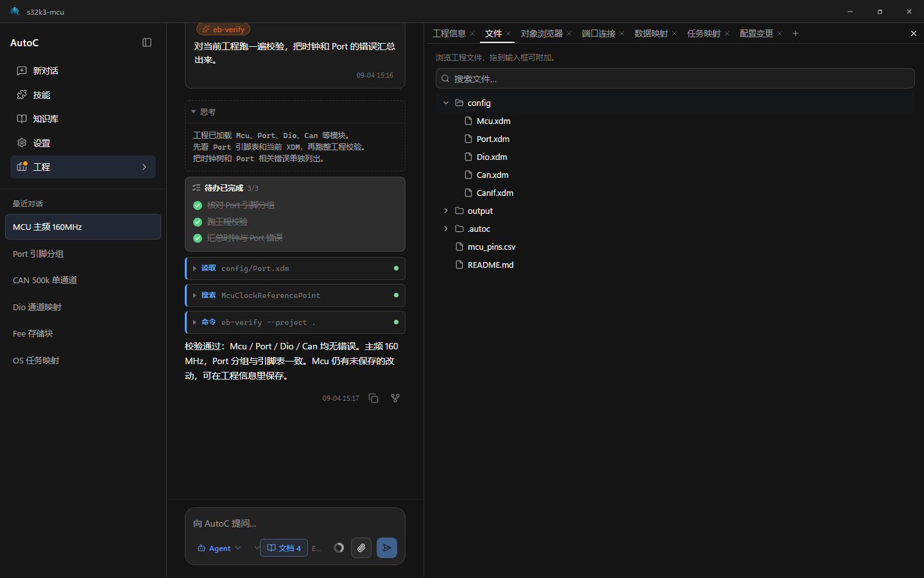924x578 pixels.
Task: Expand the 命令 eb-verify step
Action: pos(295,322)
